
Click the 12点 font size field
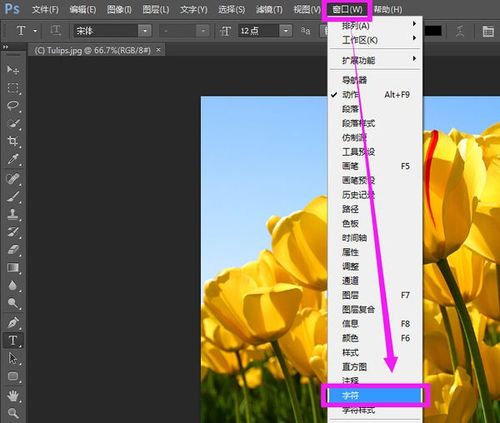tap(258, 31)
